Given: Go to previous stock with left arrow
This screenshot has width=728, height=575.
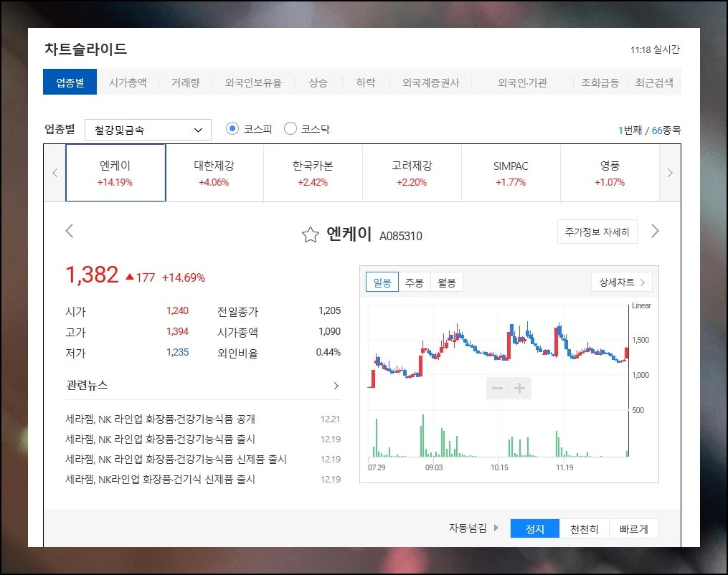Looking at the screenshot, I should pos(70,231).
